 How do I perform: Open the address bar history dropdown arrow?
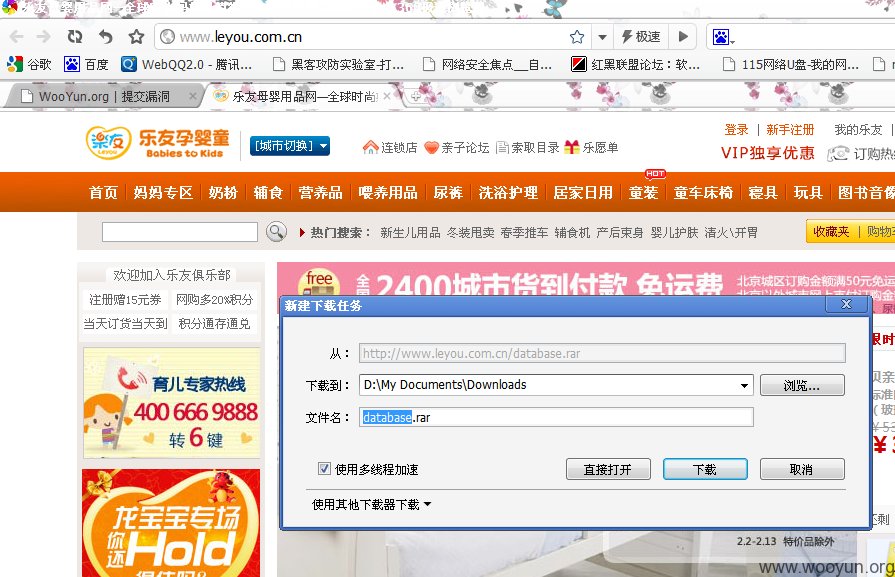pos(602,38)
